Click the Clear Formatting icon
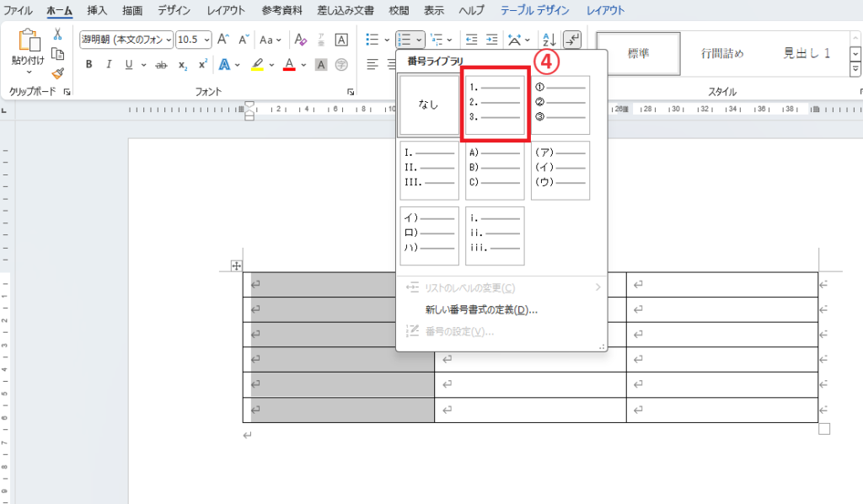 pos(300,40)
